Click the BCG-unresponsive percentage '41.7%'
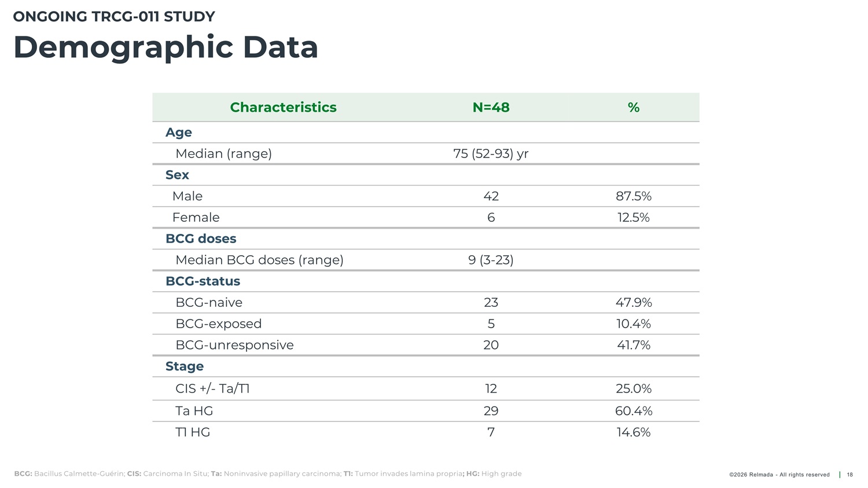The image size is (868, 488). 633,345
